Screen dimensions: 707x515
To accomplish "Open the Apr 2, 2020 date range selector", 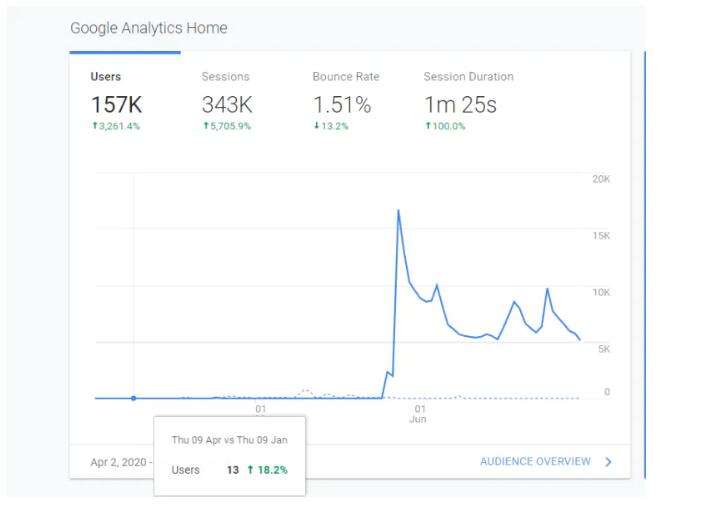I will tap(121, 462).
